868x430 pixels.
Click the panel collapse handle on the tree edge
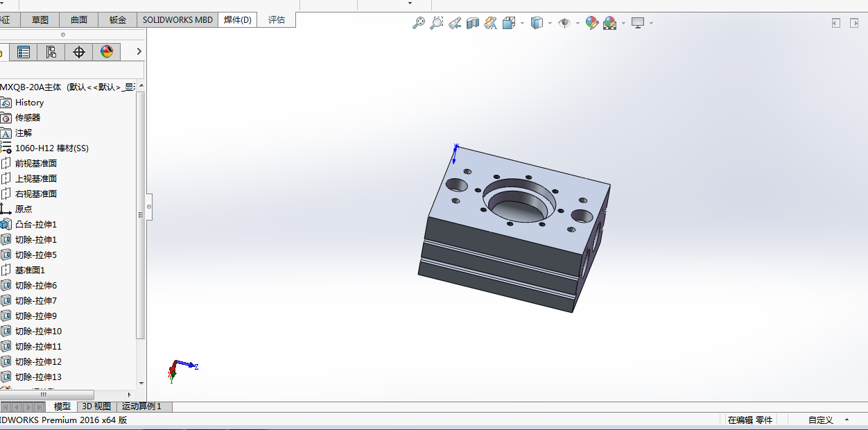tap(148, 207)
